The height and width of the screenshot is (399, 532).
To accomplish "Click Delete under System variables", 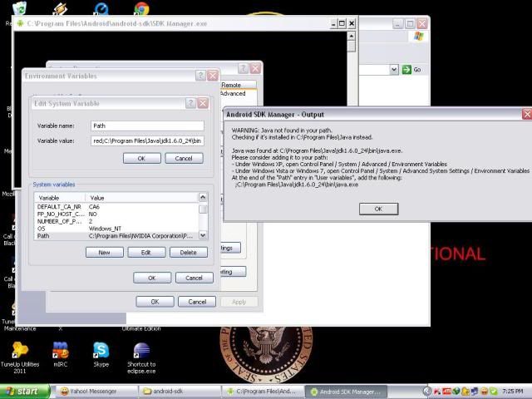I will point(189,253).
